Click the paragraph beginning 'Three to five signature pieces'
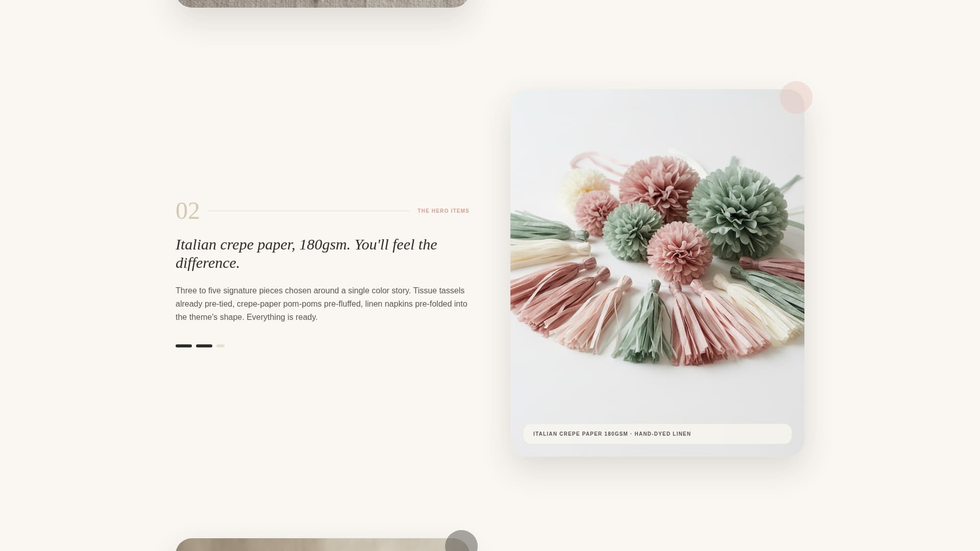 (x=322, y=304)
